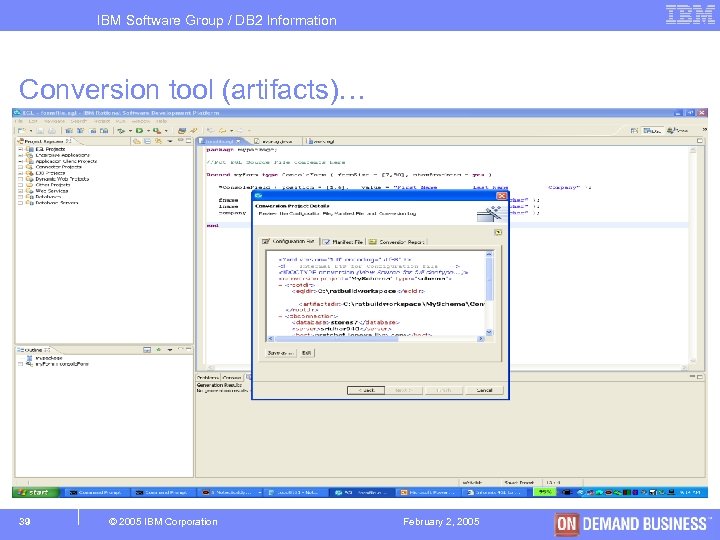This screenshot has height=540, width=720.
Task: Collapse the dbconnection XML element
Action: pyautogui.click(x=280, y=316)
